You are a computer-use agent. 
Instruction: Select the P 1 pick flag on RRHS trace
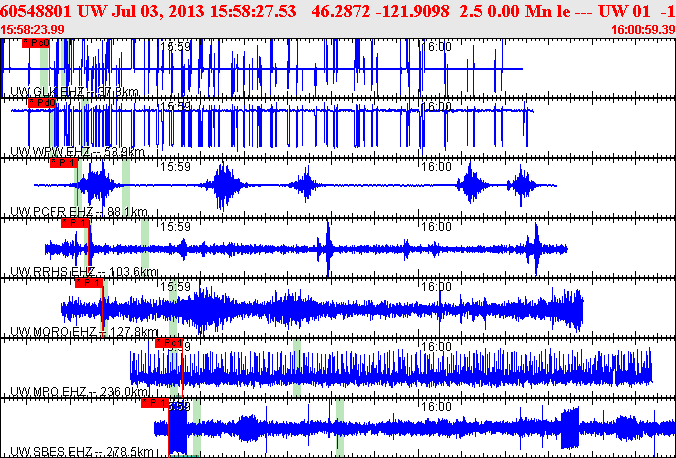click(75, 223)
